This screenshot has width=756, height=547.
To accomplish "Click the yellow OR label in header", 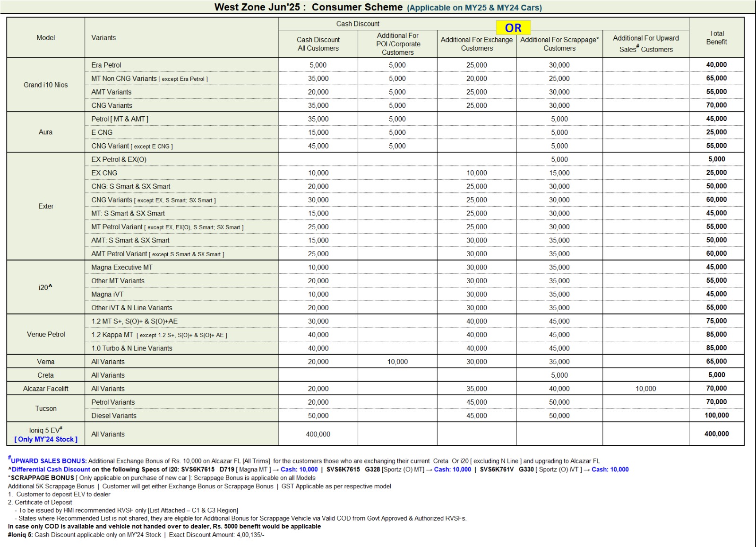I will [513, 28].
